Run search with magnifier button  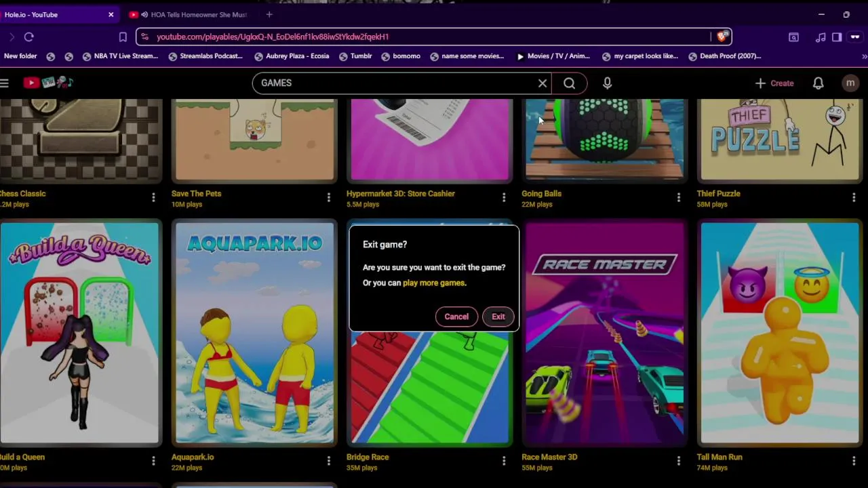570,83
